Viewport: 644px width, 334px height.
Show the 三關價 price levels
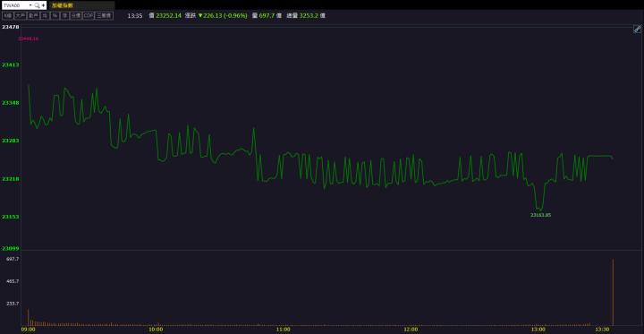coord(104,15)
